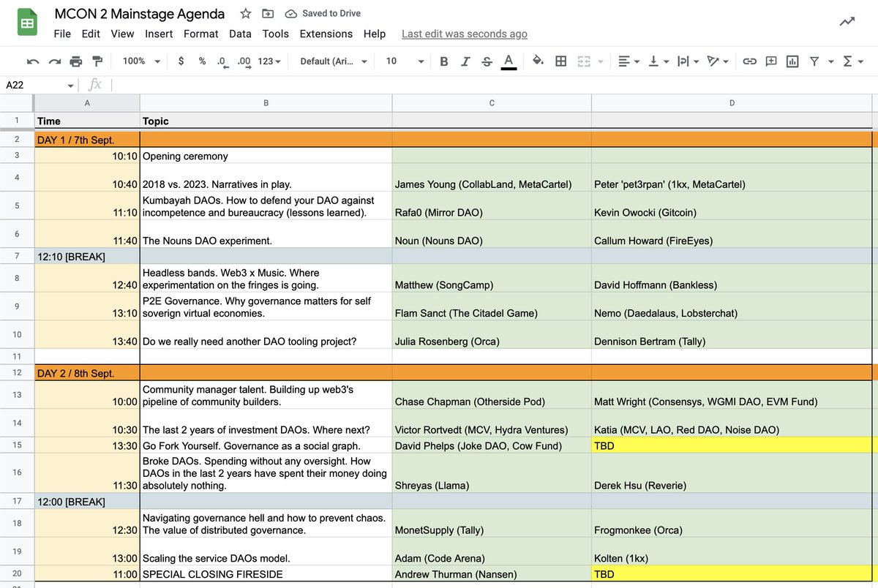
Task: Select cell 'Julia Rosenberg (Orca)'
Action: point(492,335)
